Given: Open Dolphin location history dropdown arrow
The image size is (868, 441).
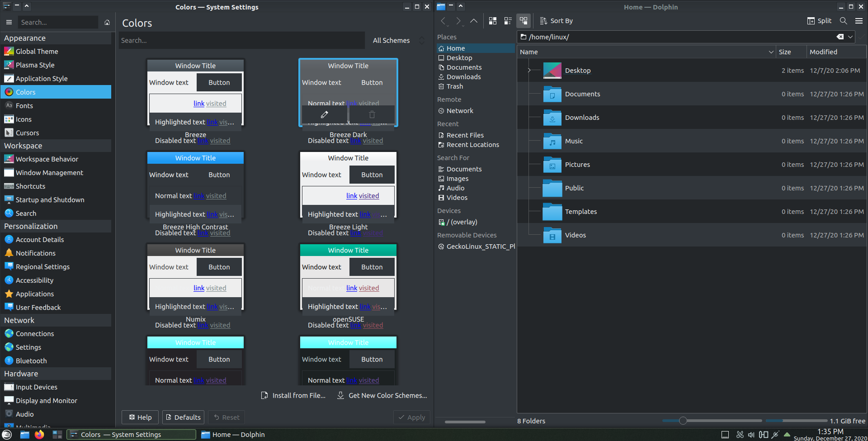Looking at the screenshot, I should [x=850, y=37].
